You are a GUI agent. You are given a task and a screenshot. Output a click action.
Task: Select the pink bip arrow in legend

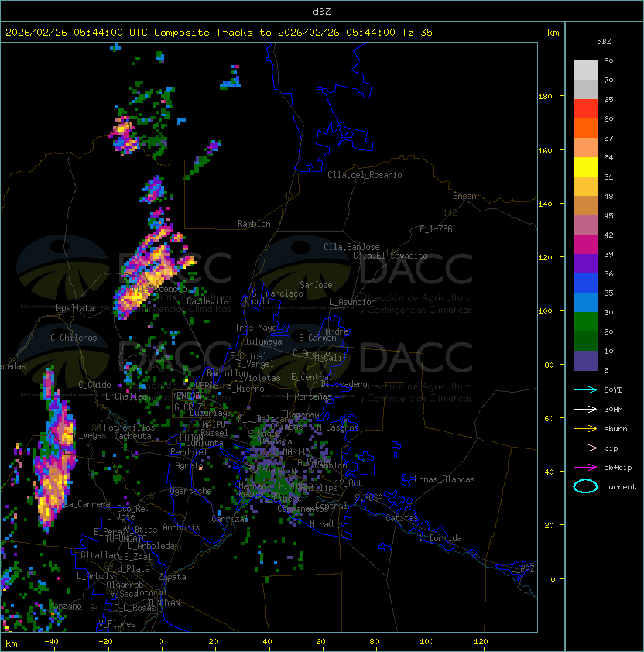tap(585, 448)
